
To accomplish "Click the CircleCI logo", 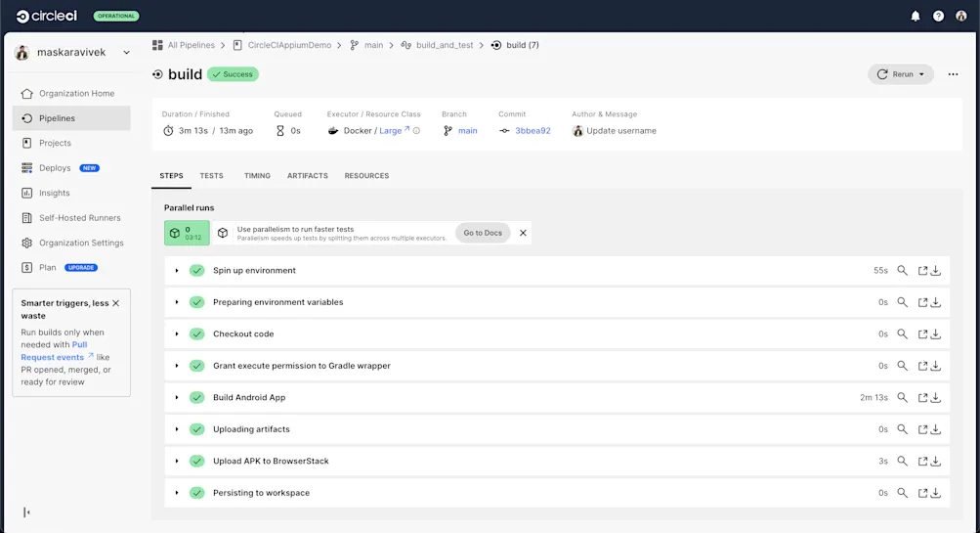I will pos(46,17).
